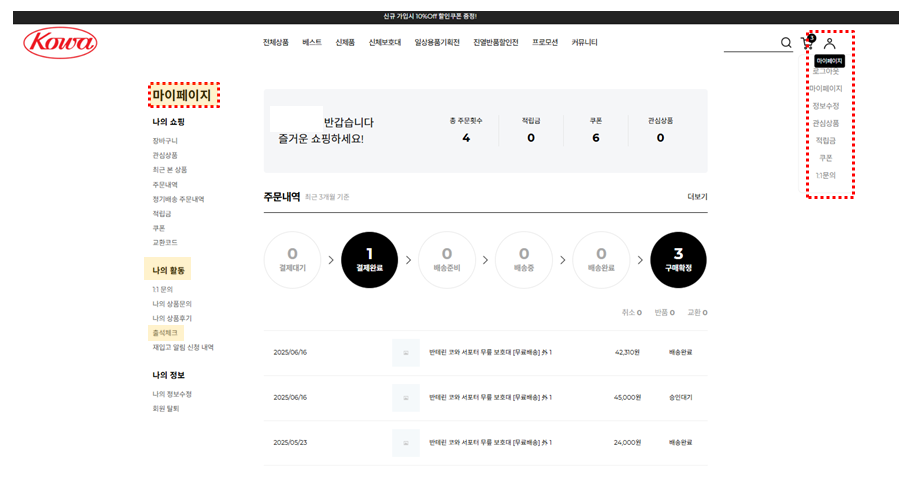The image size is (918, 484).
Task: Select the 배송준비 status circle
Action: click(446, 260)
